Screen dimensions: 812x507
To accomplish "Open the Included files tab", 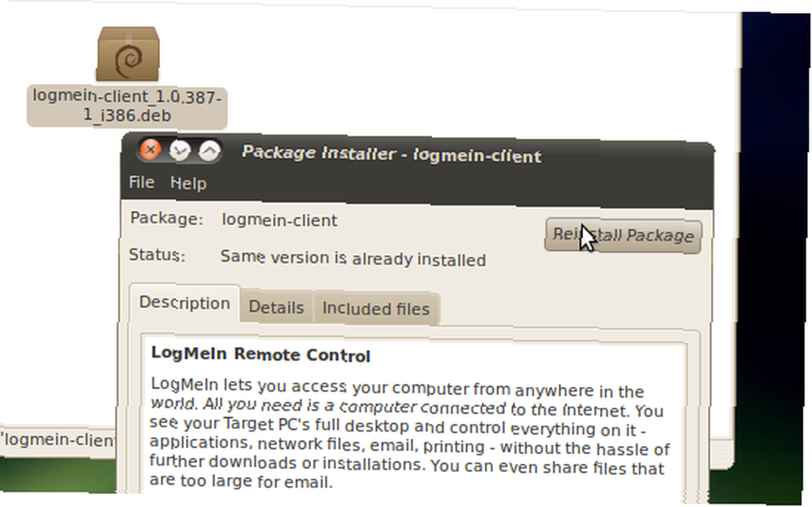I will [376, 309].
